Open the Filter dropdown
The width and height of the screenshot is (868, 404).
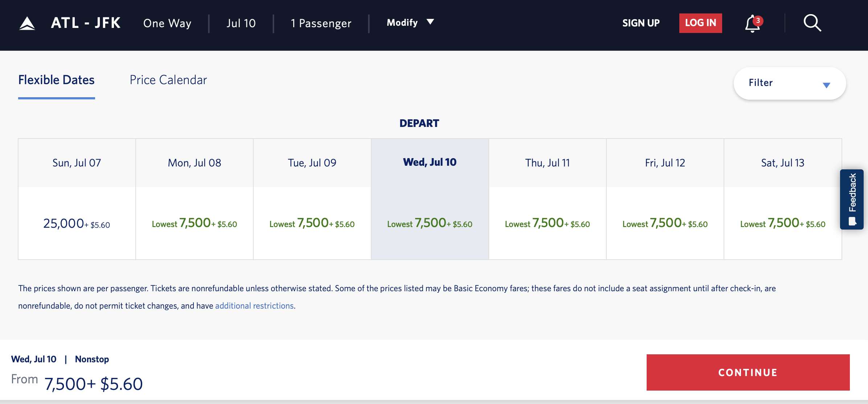coord(790,83)
